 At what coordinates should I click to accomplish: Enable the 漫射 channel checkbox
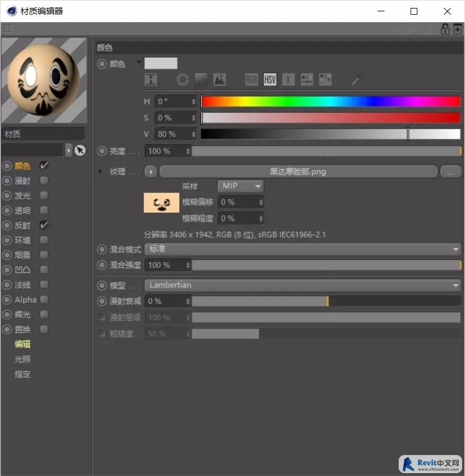click(x=44, y=181)
